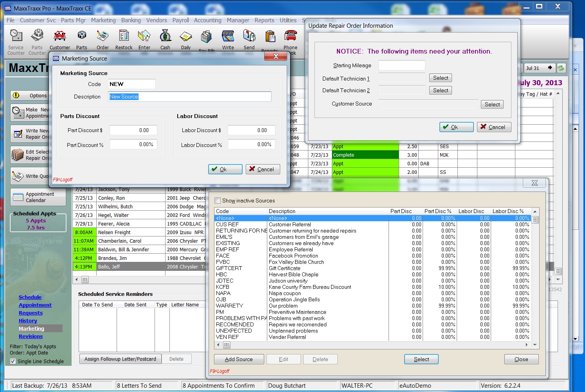Click Close button in sources list
The width and height of the screenshot is (585, 392).
coord(521,359)
